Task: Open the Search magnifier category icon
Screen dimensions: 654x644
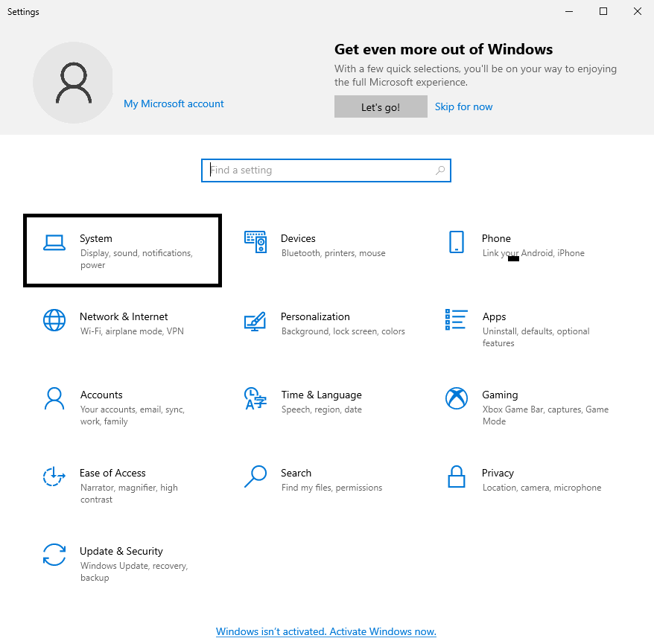Action: 255,476
